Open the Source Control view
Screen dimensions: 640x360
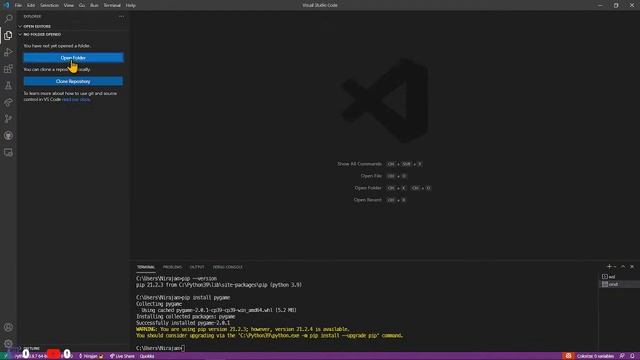pyautogui.click(x=8, y=119)
